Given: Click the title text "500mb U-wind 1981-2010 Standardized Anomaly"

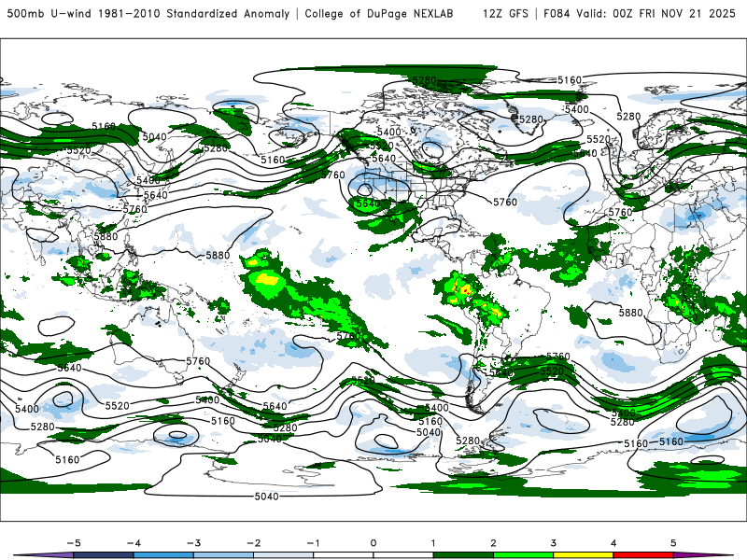Looking at the screenshot, I should coord(148,13).
